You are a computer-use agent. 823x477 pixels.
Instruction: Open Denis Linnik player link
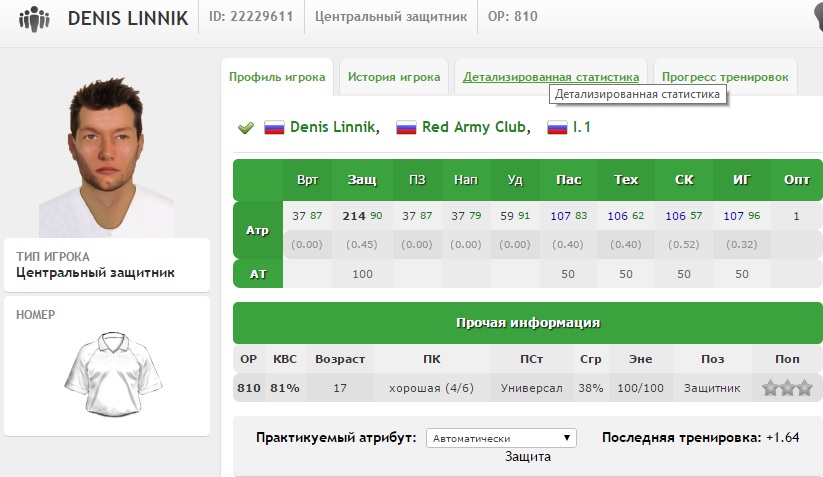(x=334, y=127)
